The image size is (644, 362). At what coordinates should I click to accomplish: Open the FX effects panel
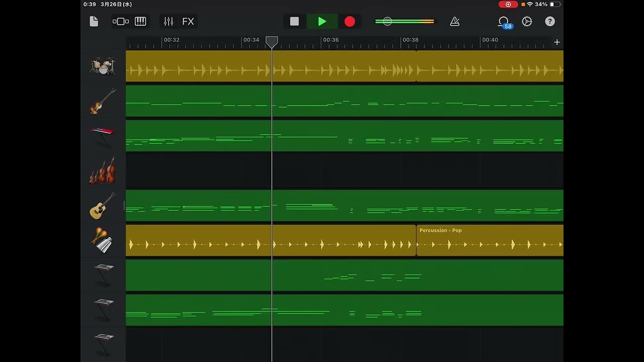click(x=188, y=21)
